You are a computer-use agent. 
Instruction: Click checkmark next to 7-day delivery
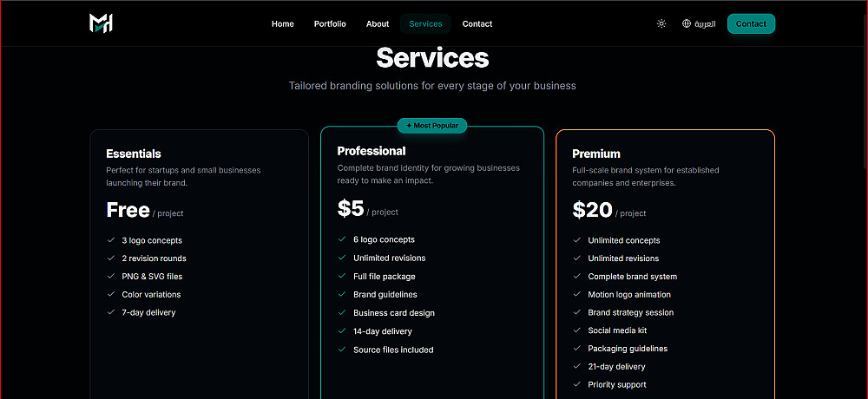[x=111, y=312]
